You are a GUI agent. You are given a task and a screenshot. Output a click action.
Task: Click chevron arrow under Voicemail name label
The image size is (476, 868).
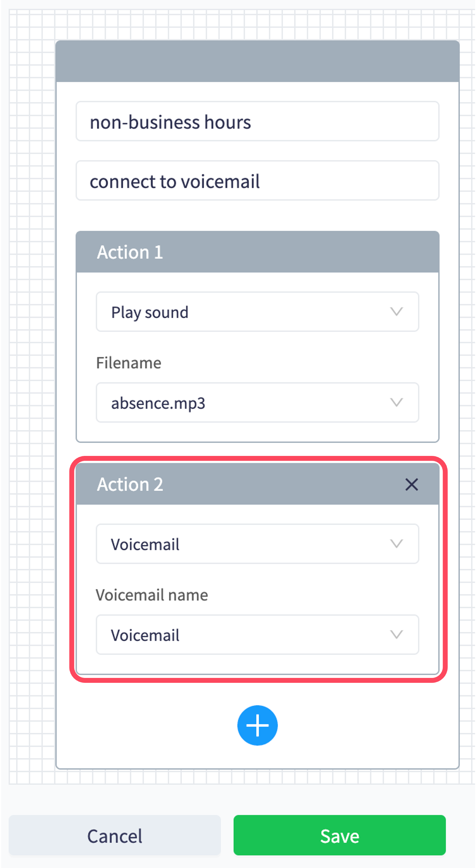[x=396, y=634]
